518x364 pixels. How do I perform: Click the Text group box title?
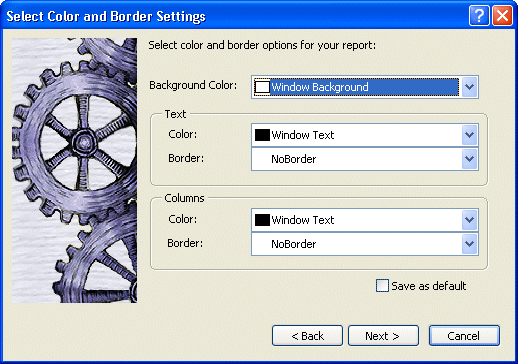pyautogui.click(x=175, y=114)
